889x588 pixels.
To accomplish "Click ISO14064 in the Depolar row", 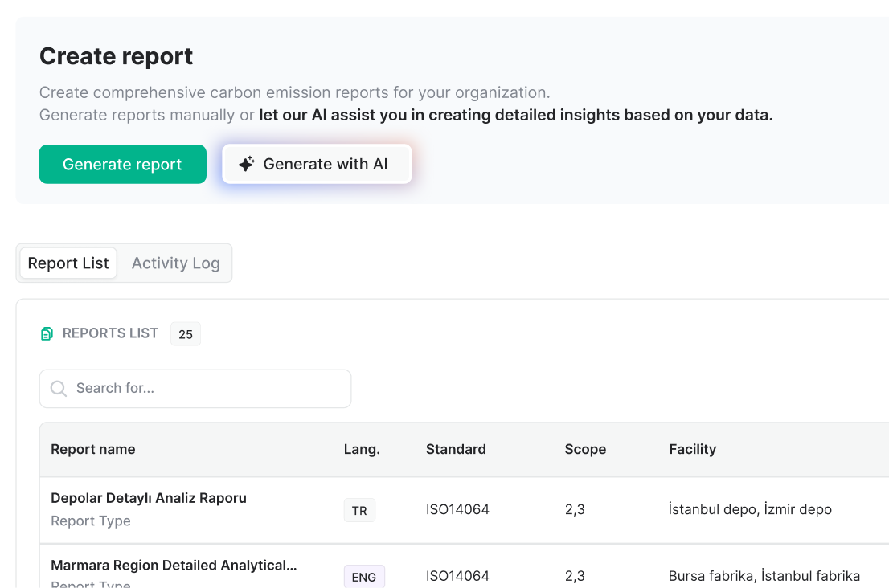I will pyautogui.click(x=457, y=509).
